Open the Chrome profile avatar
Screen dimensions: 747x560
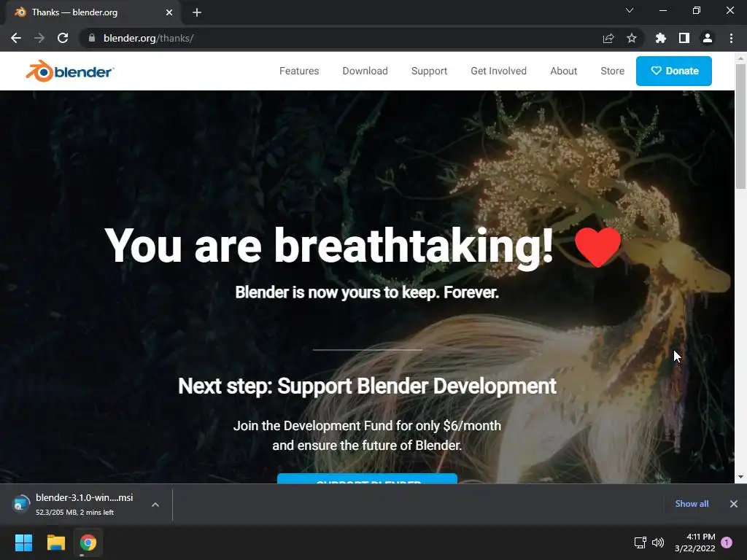[x=707, y=38]
